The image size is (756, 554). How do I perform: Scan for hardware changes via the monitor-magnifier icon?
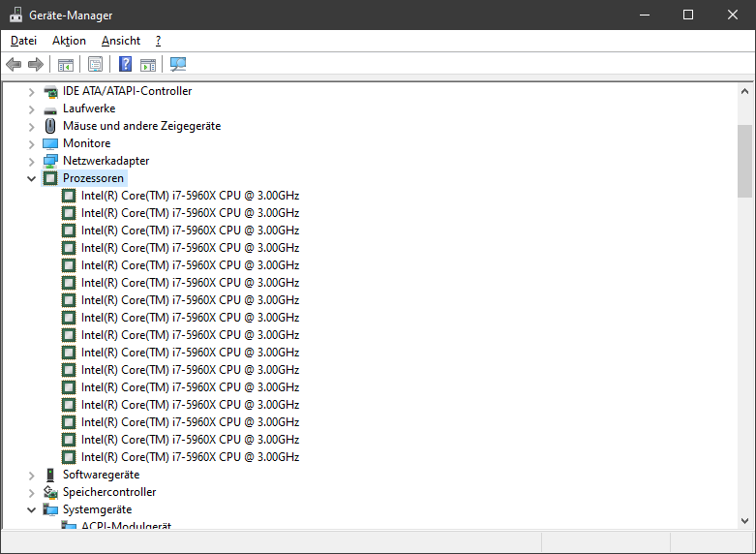(x=178, y=64)
